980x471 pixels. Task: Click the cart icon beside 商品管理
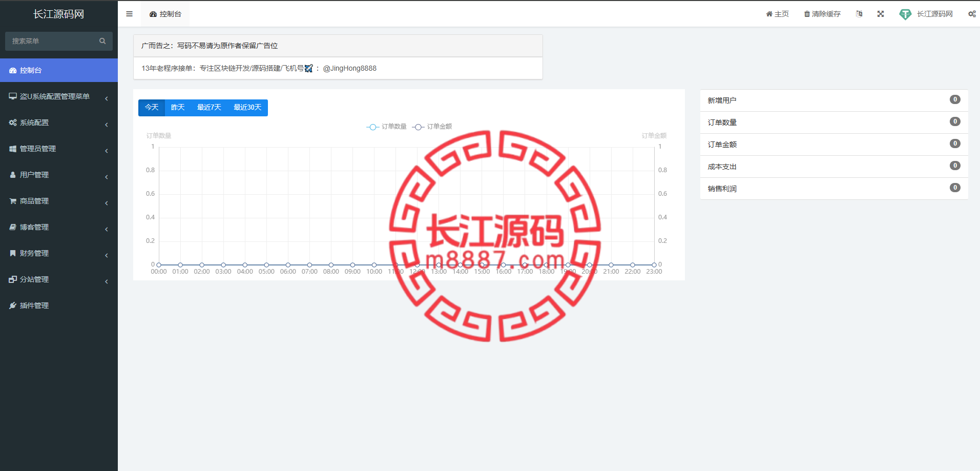[x=13, y=201]
